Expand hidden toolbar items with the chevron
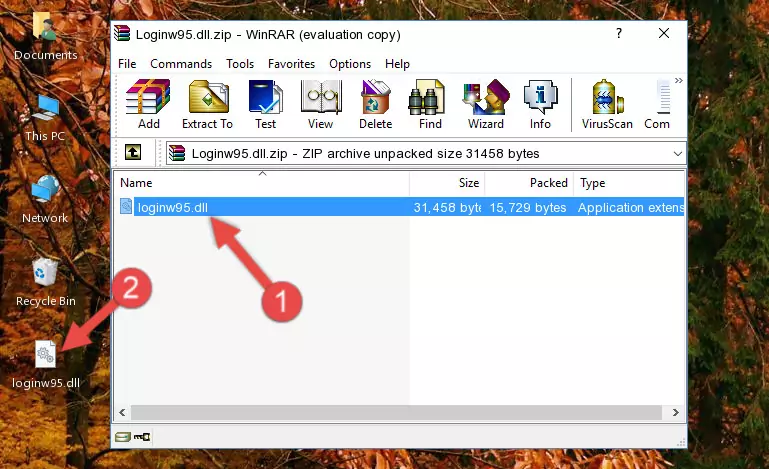This screenshot has width=769, height=469. [x=679, y=80]
